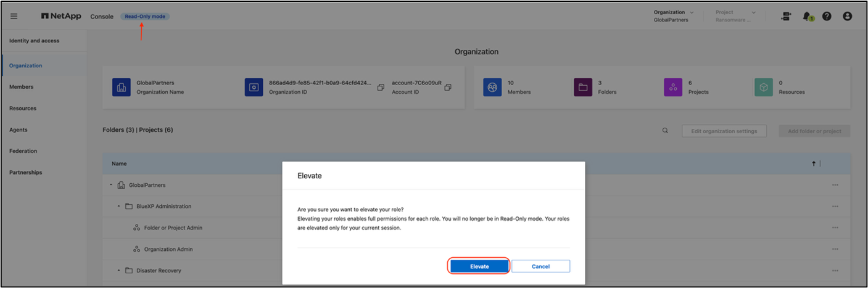This screenshot has width=868, height=288.
Task: Open Federation in the sidebar
Action: click(x=23, y=151)
